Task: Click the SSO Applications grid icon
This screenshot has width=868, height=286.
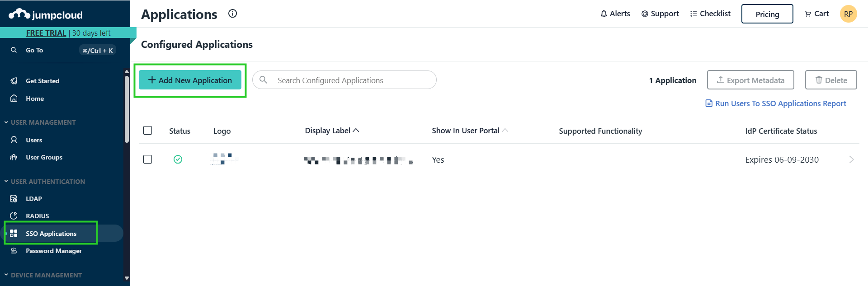Action: click(x=14, y=234)
